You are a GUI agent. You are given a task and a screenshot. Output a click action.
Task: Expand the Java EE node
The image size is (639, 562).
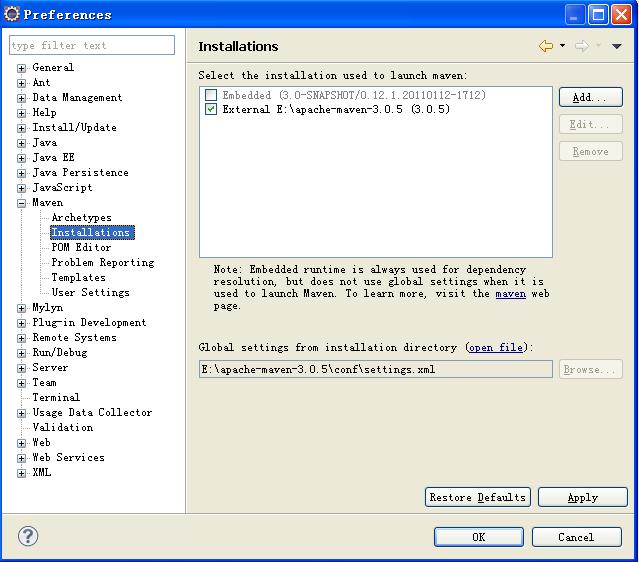[x=22, y=158]
